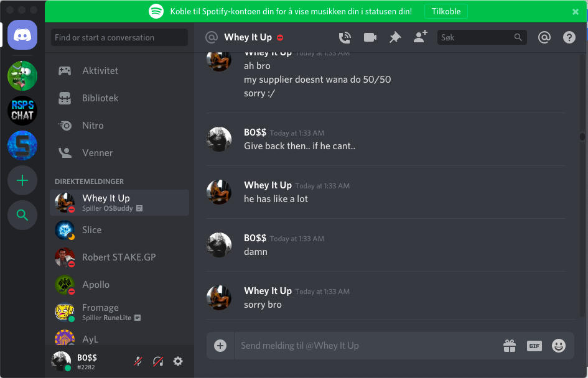The width and height of the screenshot is (588, 378).
Task: Show pinned messages
Action: pos(395,37)
